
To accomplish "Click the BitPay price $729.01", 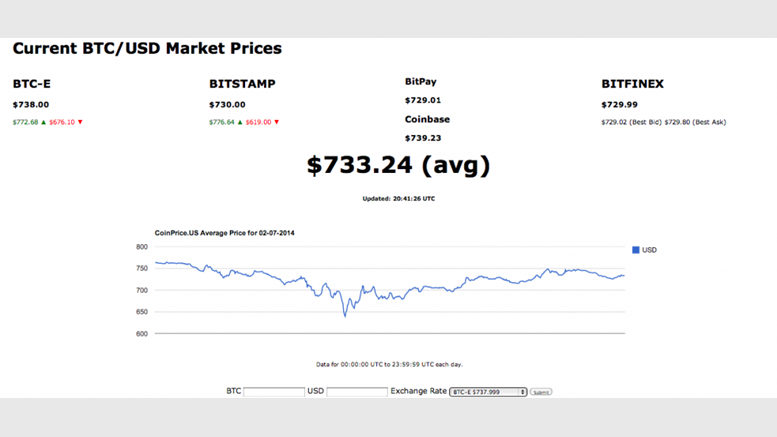I will (x=423, y=100).
